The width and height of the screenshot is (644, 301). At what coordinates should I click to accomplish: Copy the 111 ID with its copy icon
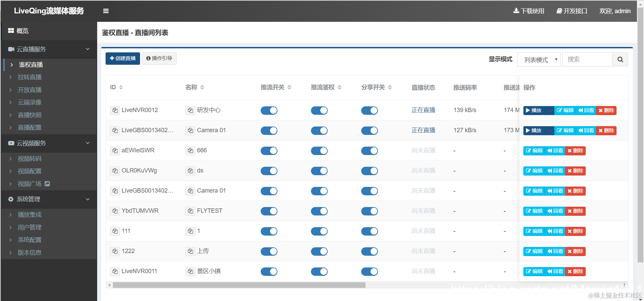(115, 231)
